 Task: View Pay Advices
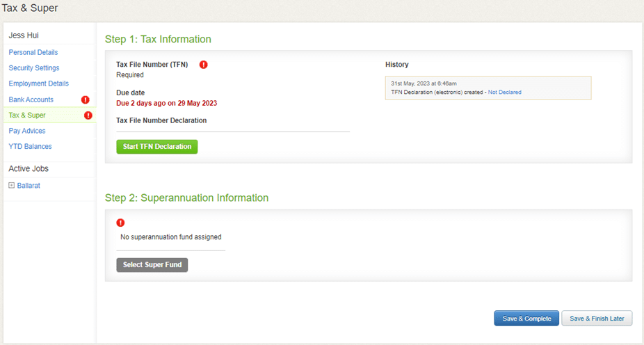(27, 131)
